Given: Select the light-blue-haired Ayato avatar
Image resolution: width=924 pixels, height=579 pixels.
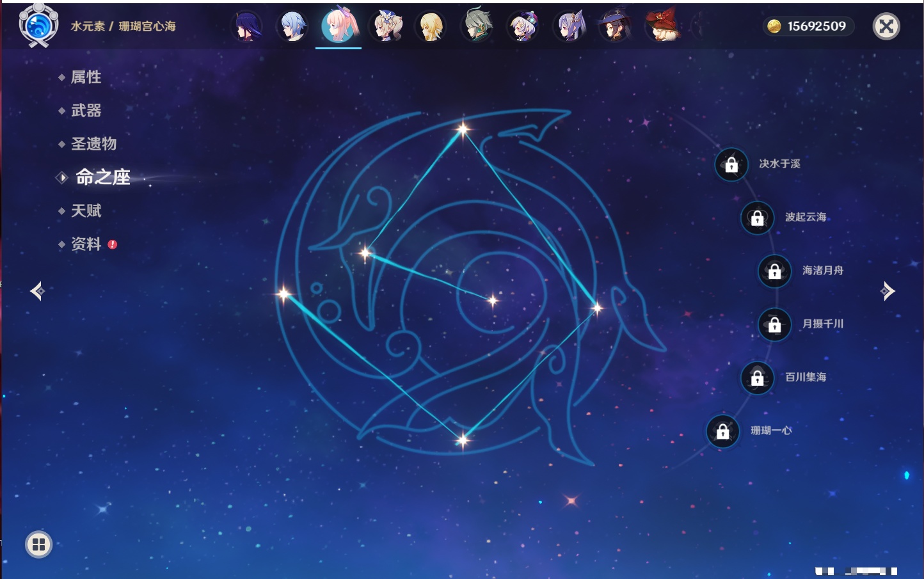Looking at the screenshot, I should point(292,26).
